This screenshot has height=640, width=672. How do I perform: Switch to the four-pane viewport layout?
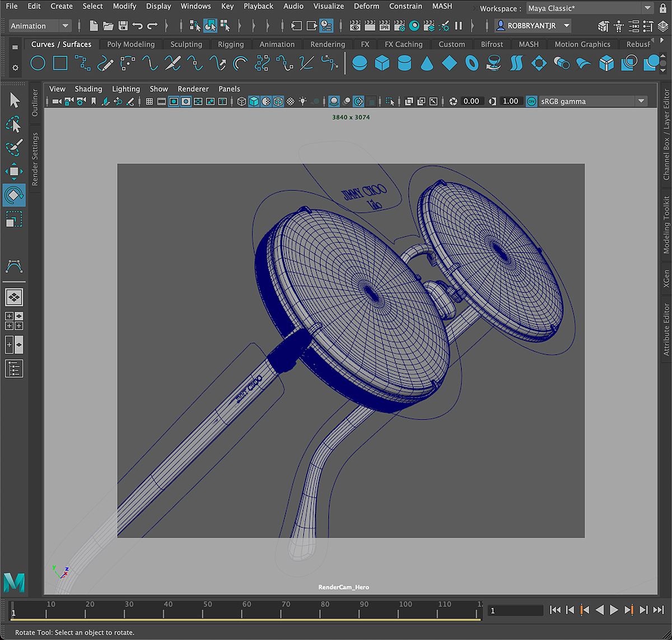tap(14, 321)
